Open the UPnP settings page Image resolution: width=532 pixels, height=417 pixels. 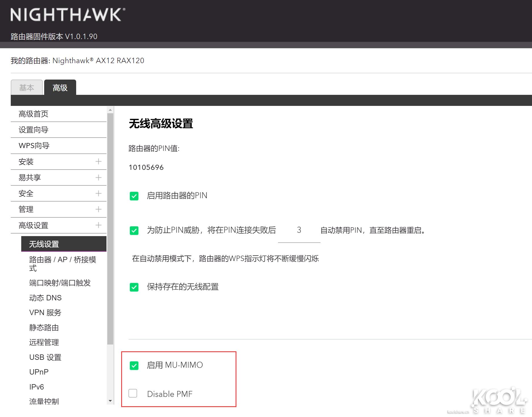coord(39,372)
